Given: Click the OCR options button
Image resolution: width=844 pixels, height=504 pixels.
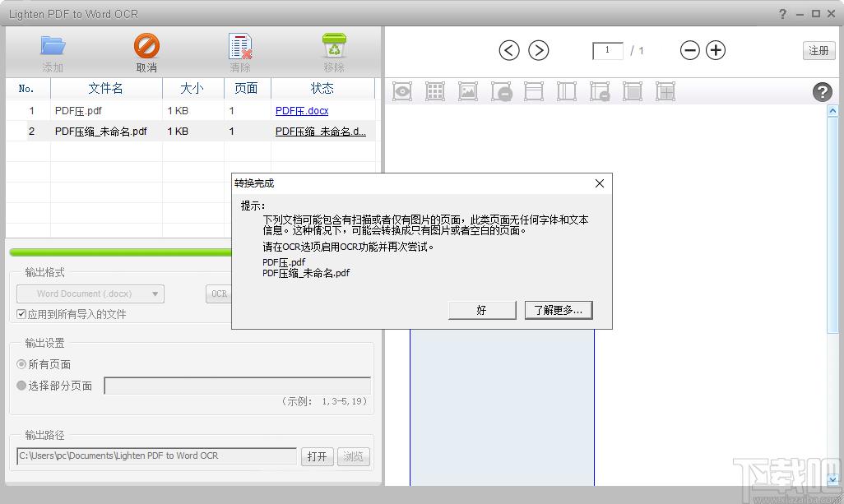Looking at the screenshot, I should pos(219,294).
